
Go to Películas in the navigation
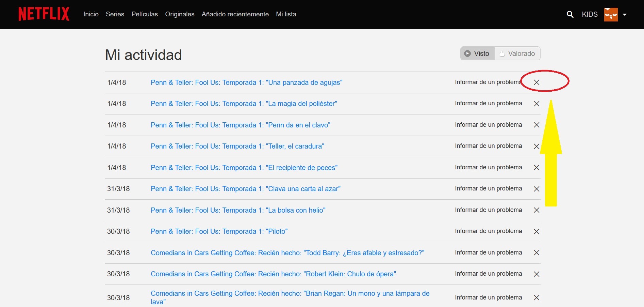(x=145, y=14)
